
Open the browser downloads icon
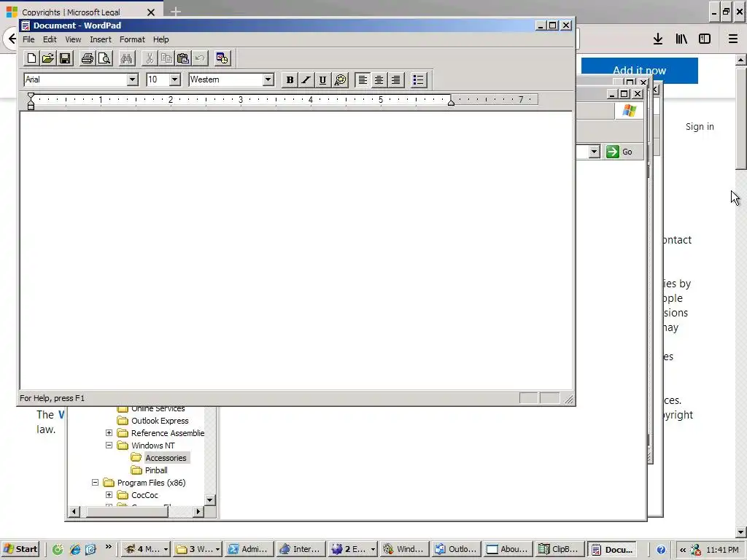[x=658, y=39]
